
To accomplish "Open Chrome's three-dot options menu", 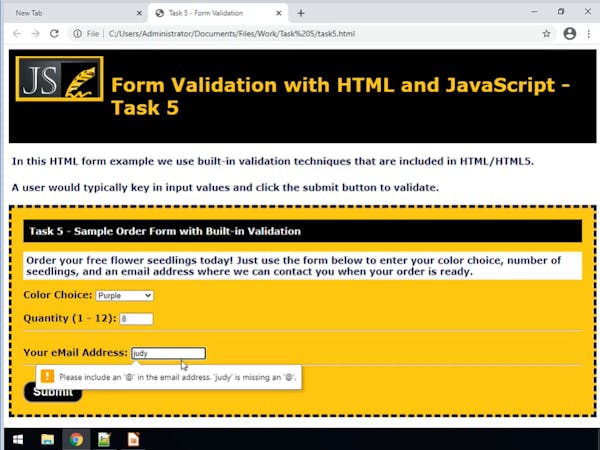I will (589, 34).
